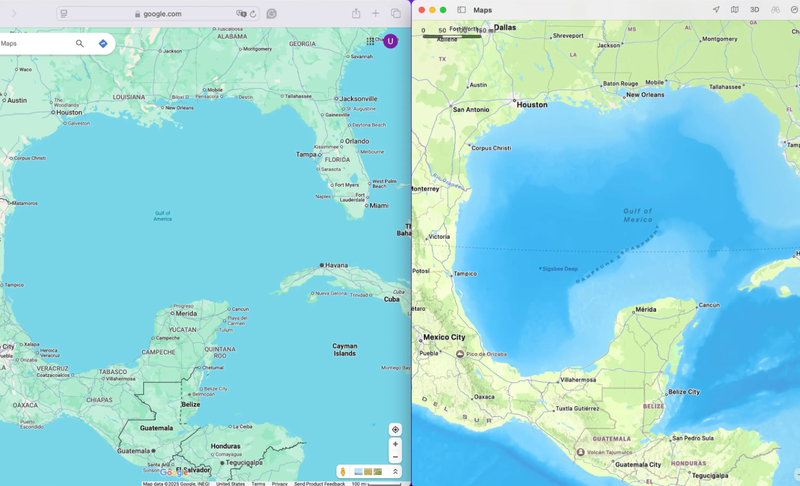
Task: Open the Google account avatar
Action: coord(390,41)
